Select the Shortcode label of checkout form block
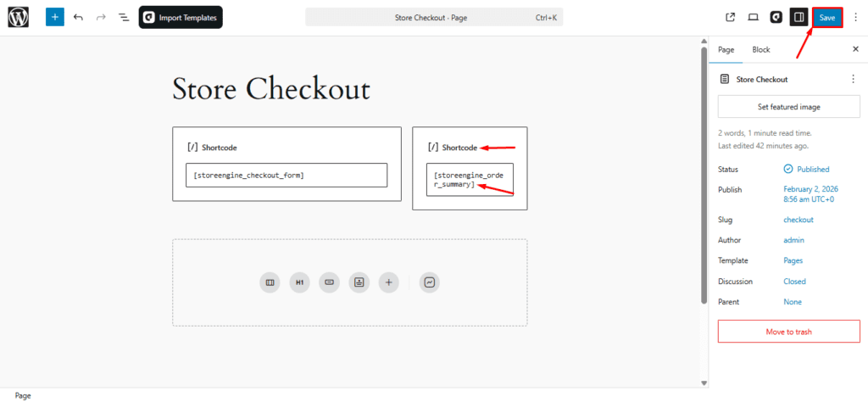Screen dimensions: 868x402 pyautogui.click(x=220, y=148)
